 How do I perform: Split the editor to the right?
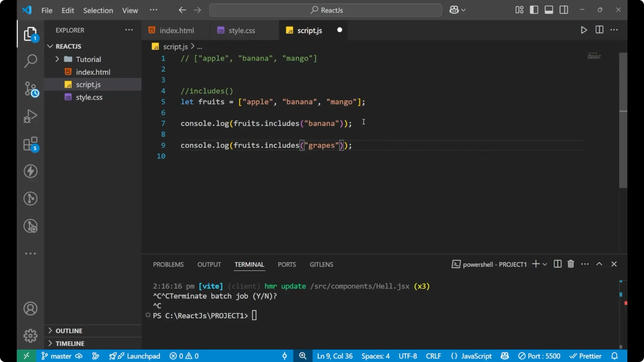coord(599,30)
